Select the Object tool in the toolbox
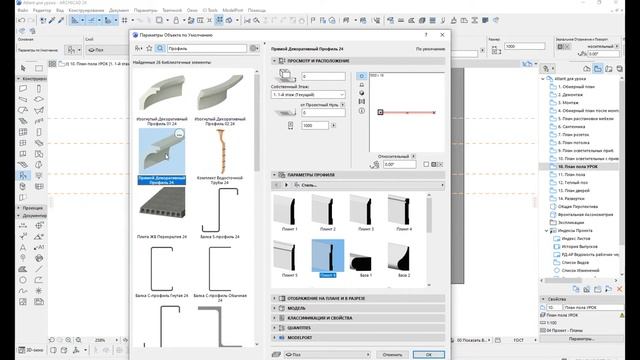640x360 pixels. click(x=23, y=176)
